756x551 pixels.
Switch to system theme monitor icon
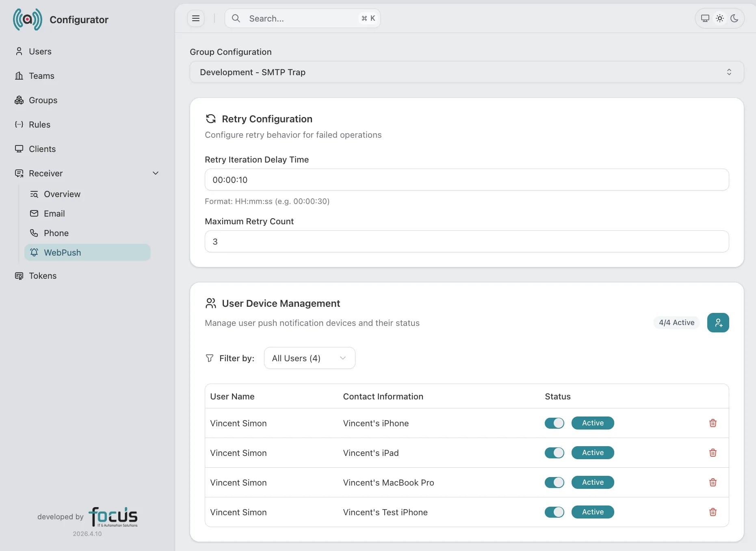coord(705,18)
